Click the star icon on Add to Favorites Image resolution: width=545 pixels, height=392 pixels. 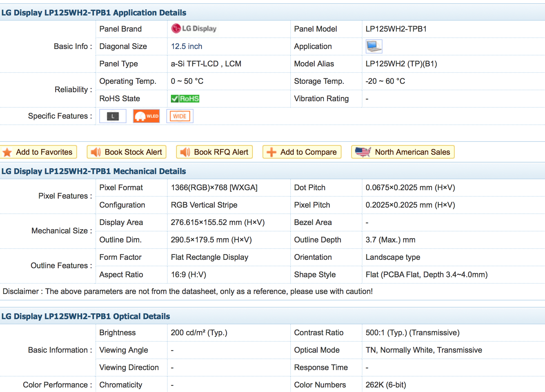click(x=7, y=152)
